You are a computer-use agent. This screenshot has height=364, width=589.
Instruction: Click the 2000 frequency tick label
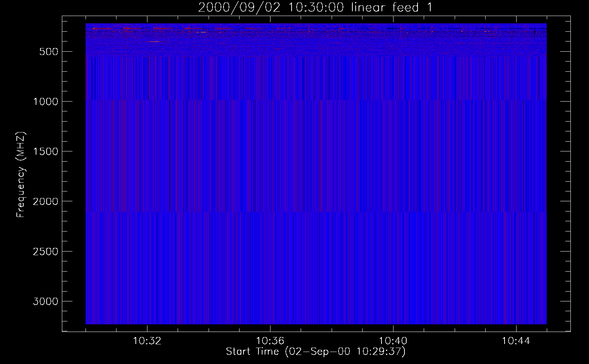click(x=46, y=202)
